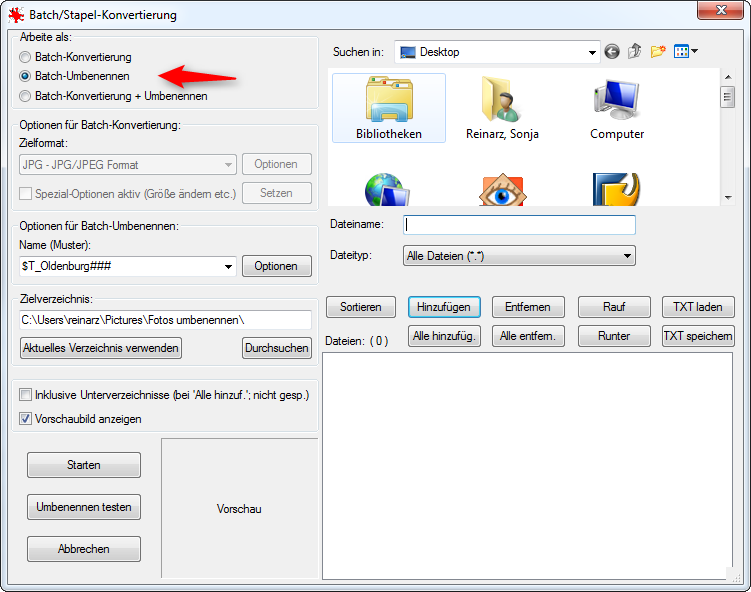751x592 pixels.
Task: Select the Bibliotheken folder icon
Action: (389, 108)
